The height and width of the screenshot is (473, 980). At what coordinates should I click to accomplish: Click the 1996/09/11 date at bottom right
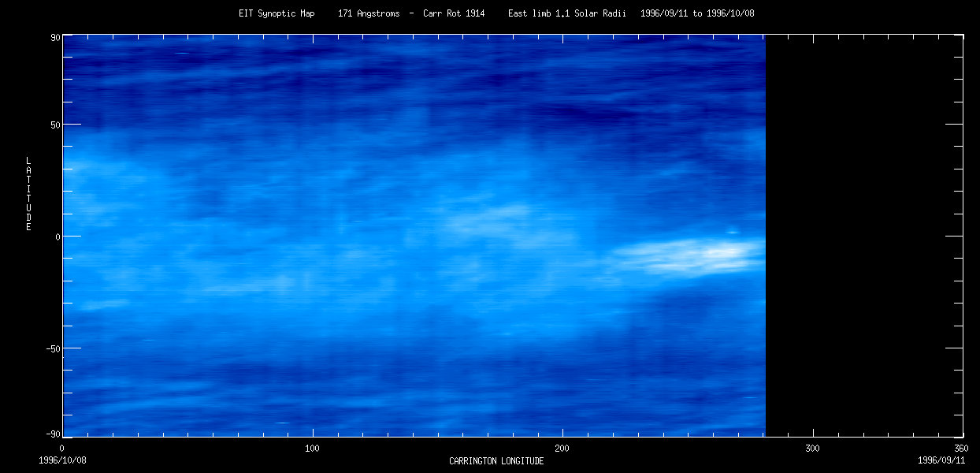(940, 460)
